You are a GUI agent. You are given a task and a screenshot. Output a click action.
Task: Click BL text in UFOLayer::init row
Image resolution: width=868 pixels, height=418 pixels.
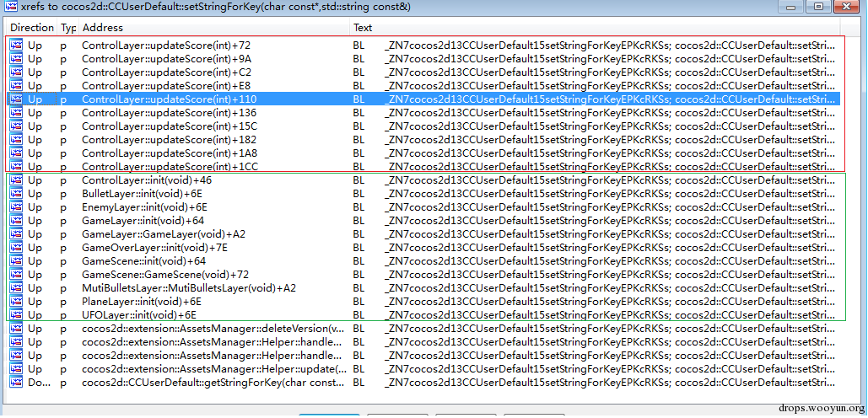359,315
